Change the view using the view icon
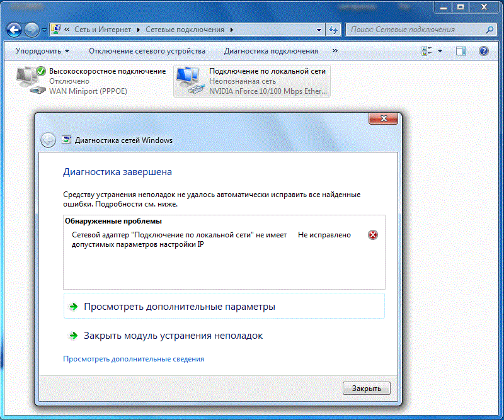This screenshot has height=420, width=504. pos(427,51)
